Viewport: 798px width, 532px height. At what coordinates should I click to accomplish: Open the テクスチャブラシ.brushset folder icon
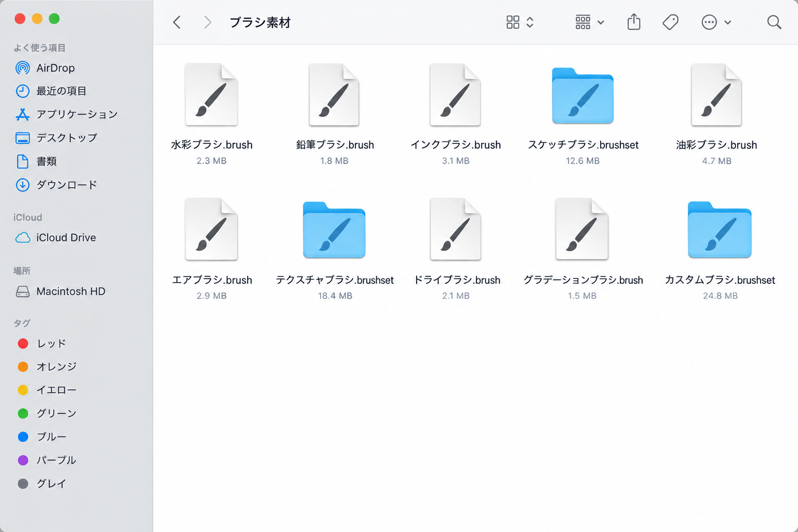point(334,230)
